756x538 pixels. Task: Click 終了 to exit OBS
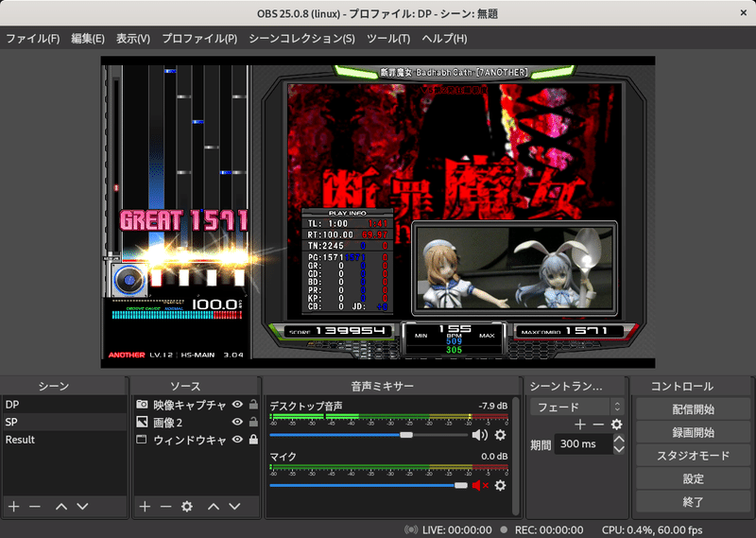[693, 502]
